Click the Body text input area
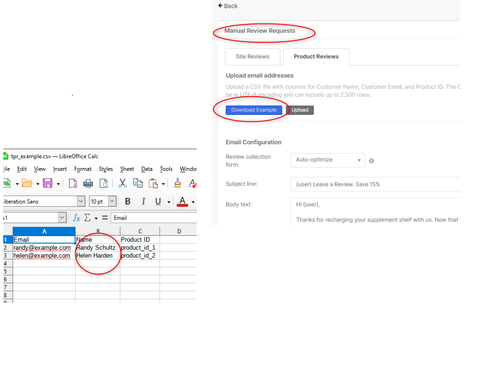 (x=375, y=211)
